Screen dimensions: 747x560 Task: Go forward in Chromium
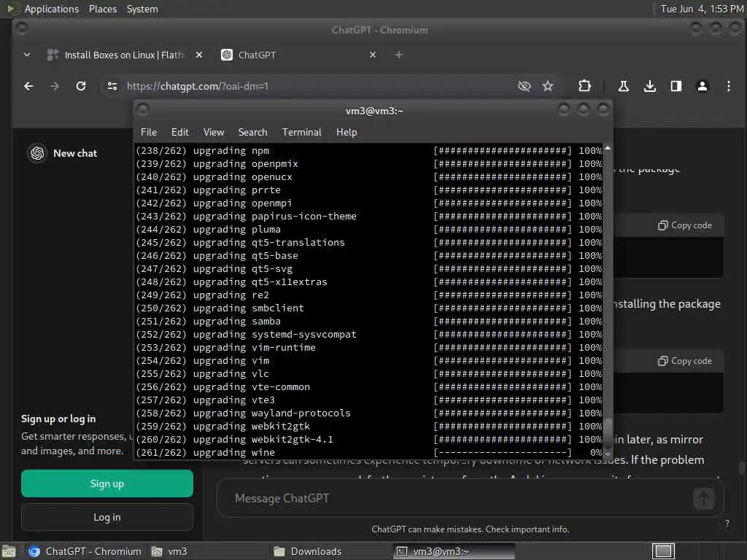coord(54,86)
